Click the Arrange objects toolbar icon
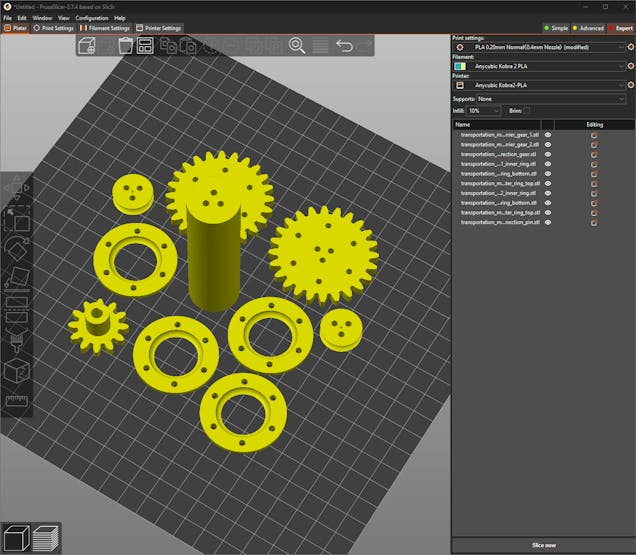The width and height of the screenshot is (636, 555). pos(145,46)
